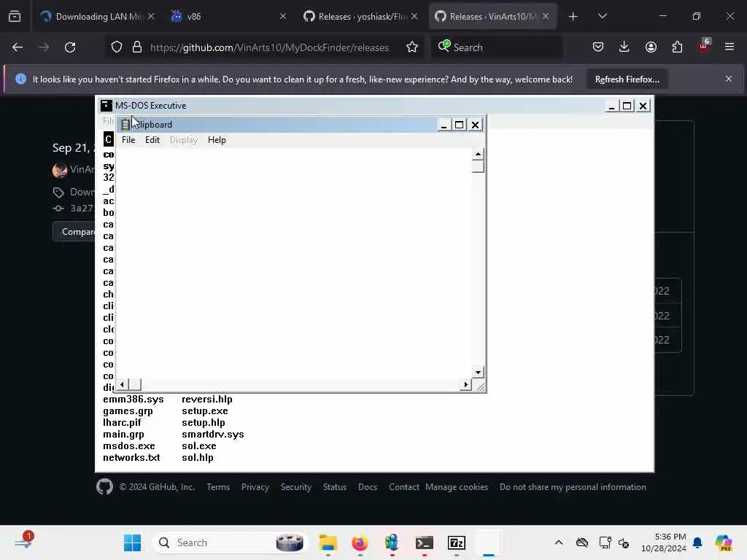Viewport: 747px width, 560px height.
Task: Open Clipboard Help menu
Action: click(x=217, y=140)
